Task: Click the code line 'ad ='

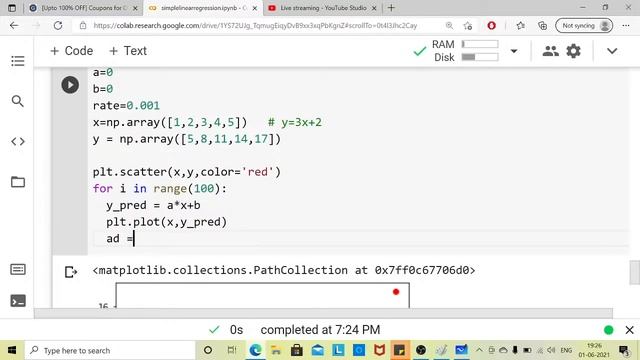Action: [120, 238]
